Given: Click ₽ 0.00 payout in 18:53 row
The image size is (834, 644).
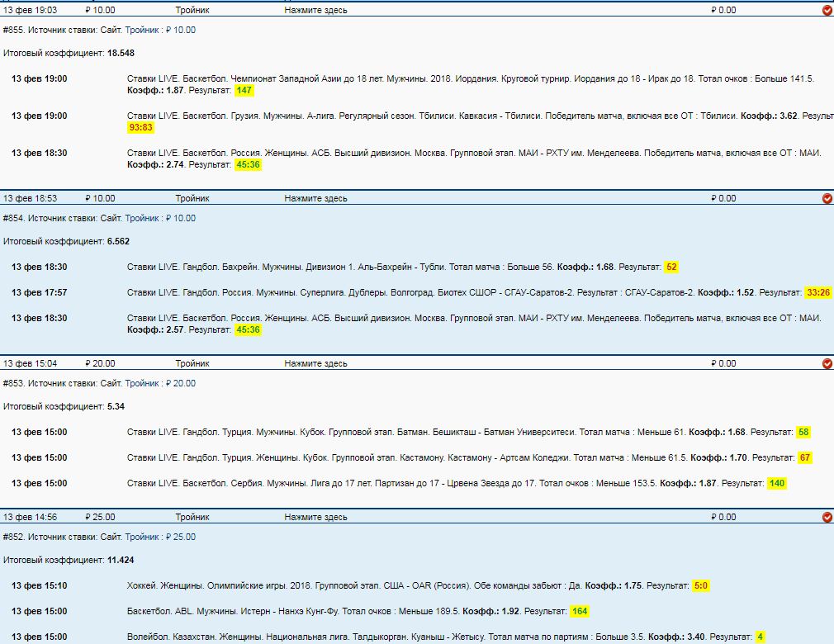Looking at the screenshot, I should pos(723,199).
